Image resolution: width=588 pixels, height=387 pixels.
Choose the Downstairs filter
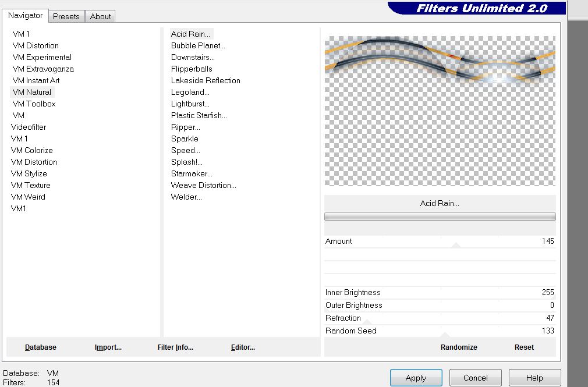pos(193,57)
